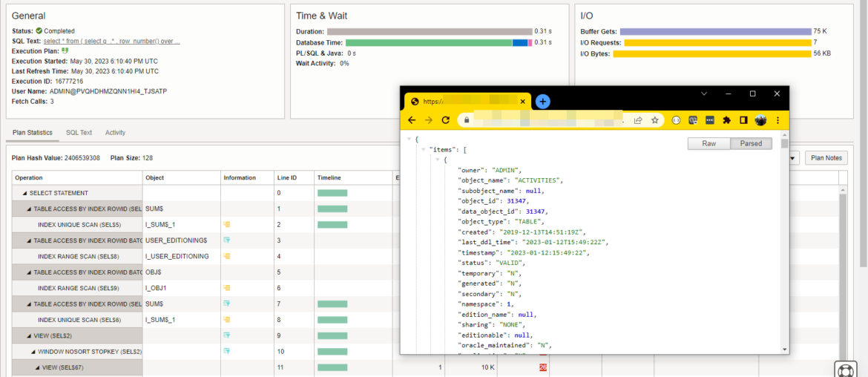868x377 pixels.
Task: Click the browser forward arrow
Action: [x=429, y=120]
